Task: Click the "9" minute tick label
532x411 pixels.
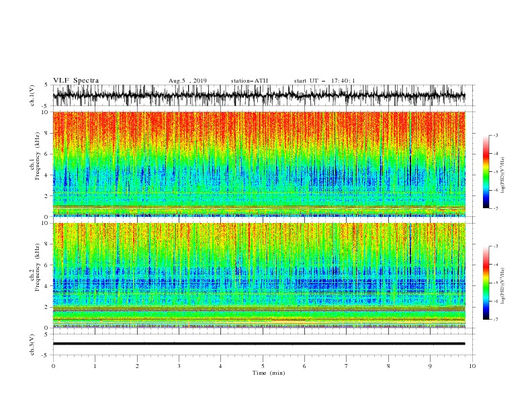Action: [x=430, y=366]
